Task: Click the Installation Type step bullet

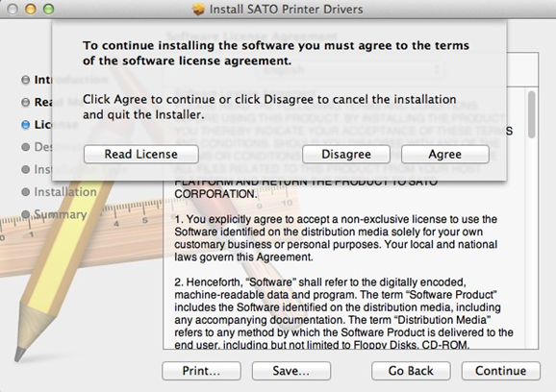Action: point(26,170)
